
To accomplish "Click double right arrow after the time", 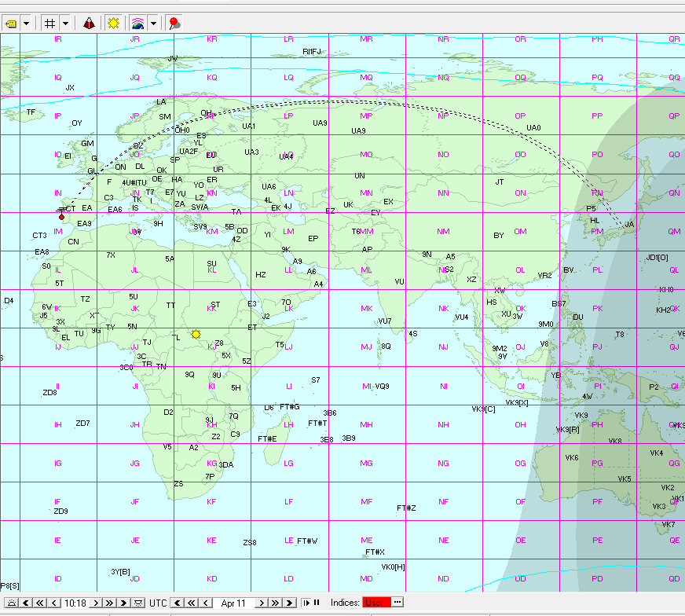I will [x=110, y=603].
